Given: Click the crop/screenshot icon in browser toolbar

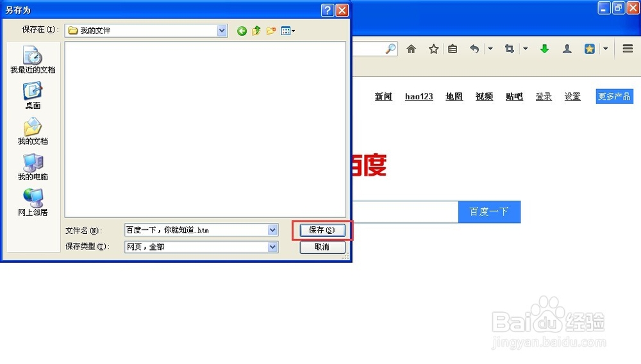Looking at the screenshot, I should [x=510, y=49].
